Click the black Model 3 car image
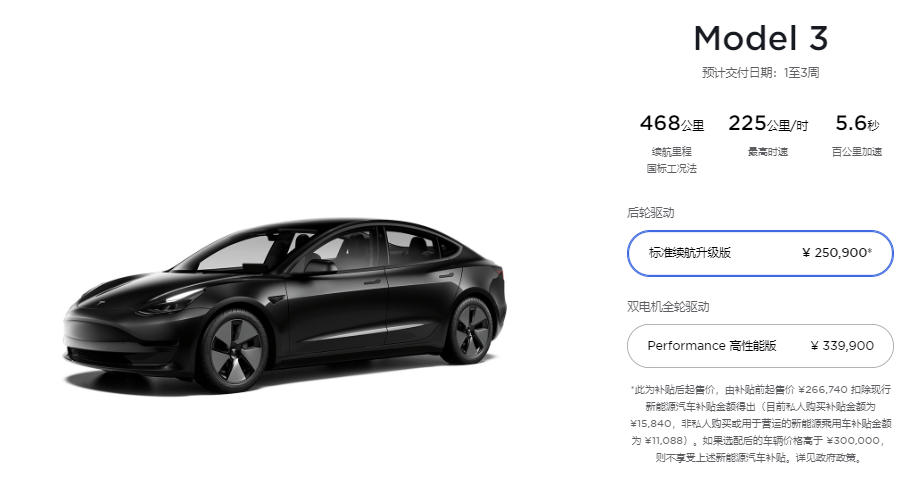The width and height of the screenshot is (922, 480). (x=285, y=306)
